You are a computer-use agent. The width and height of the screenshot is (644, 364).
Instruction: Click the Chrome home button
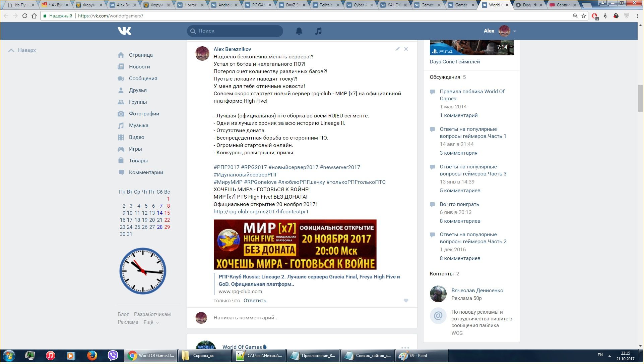[x=34, y=16]
